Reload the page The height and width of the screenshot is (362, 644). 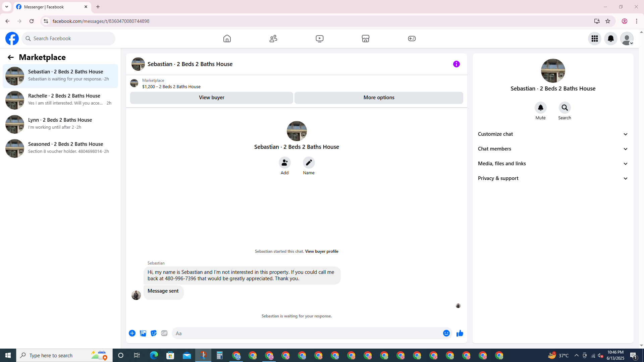[32, 21]
